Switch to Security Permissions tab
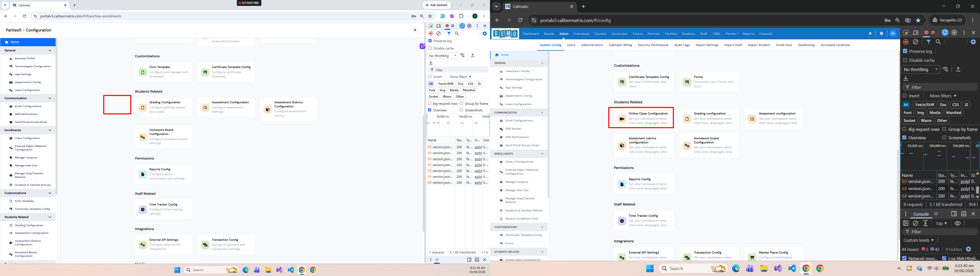 [653, 45]
